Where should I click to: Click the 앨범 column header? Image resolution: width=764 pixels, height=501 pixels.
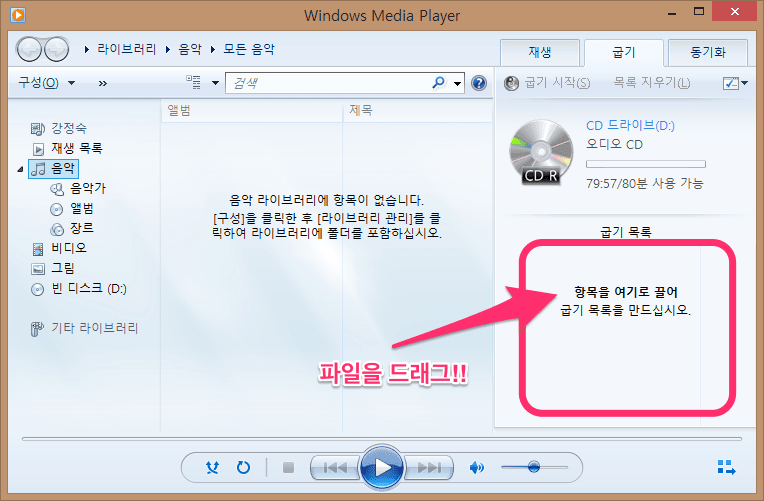coord(251,111)
